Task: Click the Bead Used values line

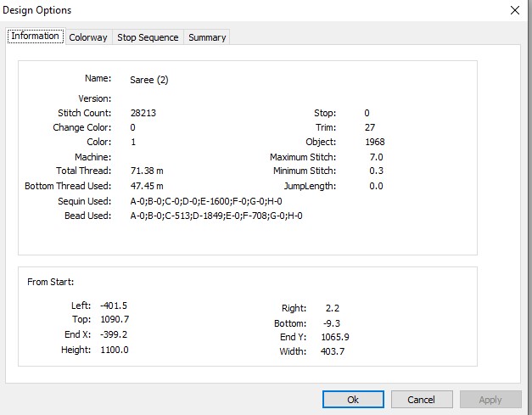Action: point(216,216)
